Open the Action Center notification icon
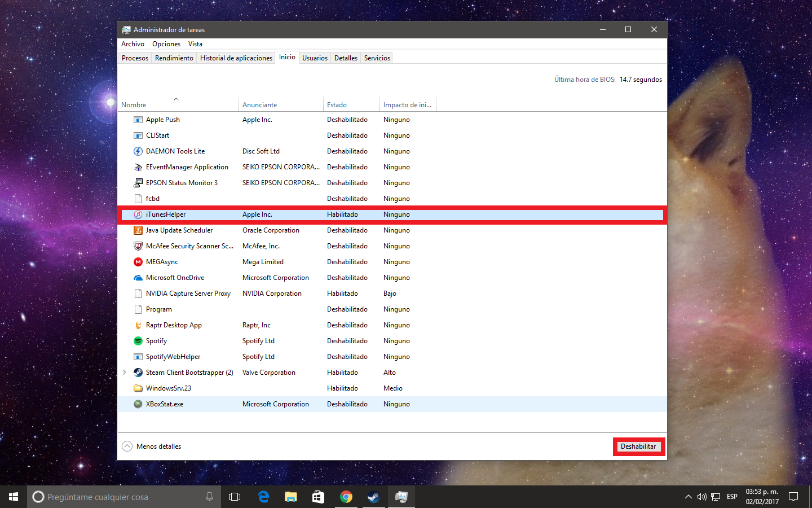Screen dimensions: 812x508 pos(793,497)
